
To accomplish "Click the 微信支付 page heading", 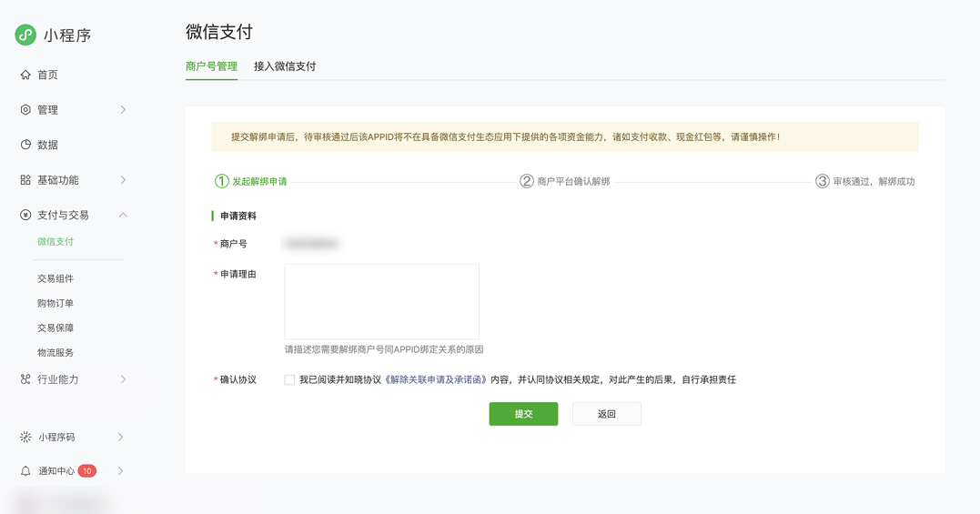I will [218, 32].
